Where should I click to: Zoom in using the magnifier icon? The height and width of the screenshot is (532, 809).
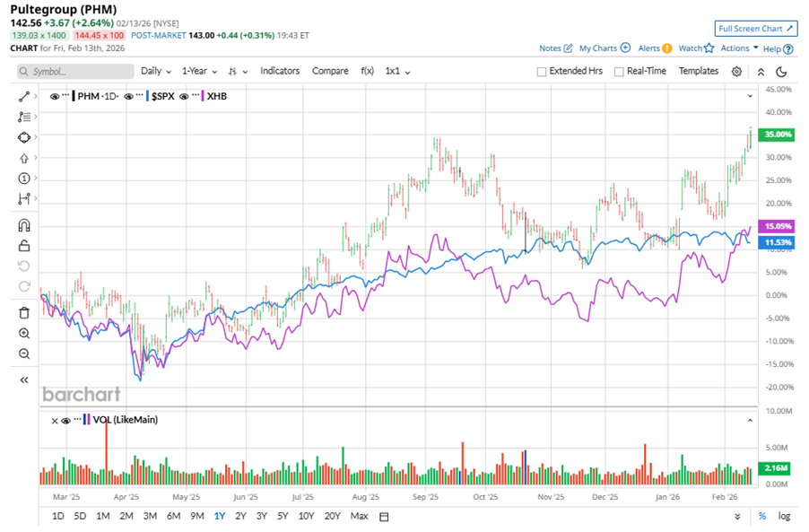(24, 333)
